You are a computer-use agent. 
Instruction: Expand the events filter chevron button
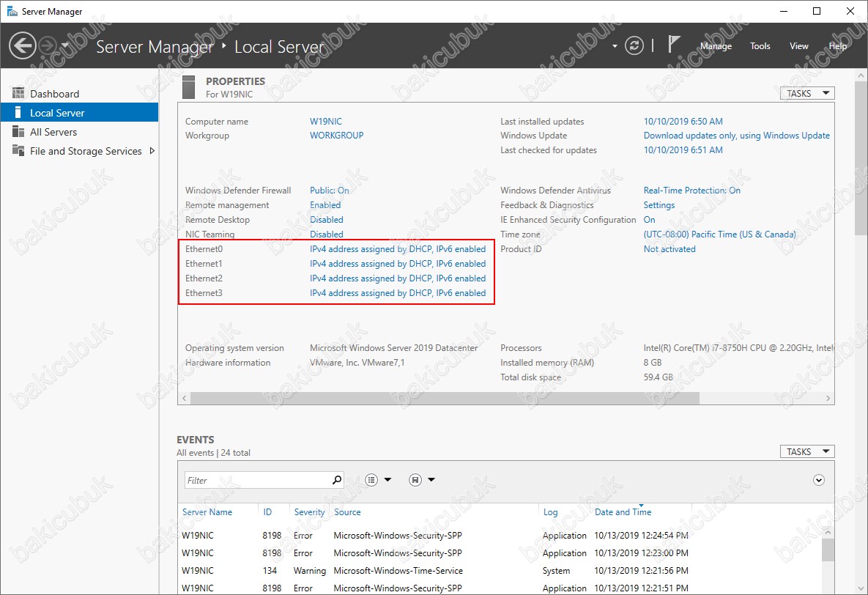819,480
